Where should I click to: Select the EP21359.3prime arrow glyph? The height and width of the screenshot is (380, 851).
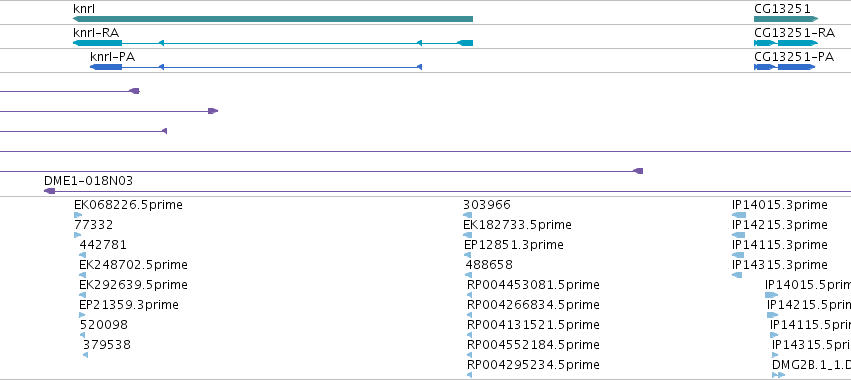pyautogui.click(x=82, y=315)
